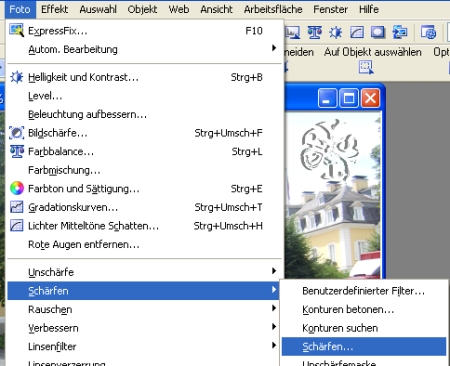
Task: Click the web globe toolbar icon
Action: (x=428, y=32)
